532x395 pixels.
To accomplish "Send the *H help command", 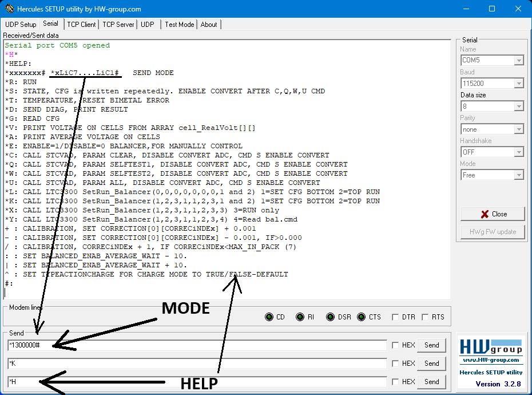I will (x=431, y=382).
